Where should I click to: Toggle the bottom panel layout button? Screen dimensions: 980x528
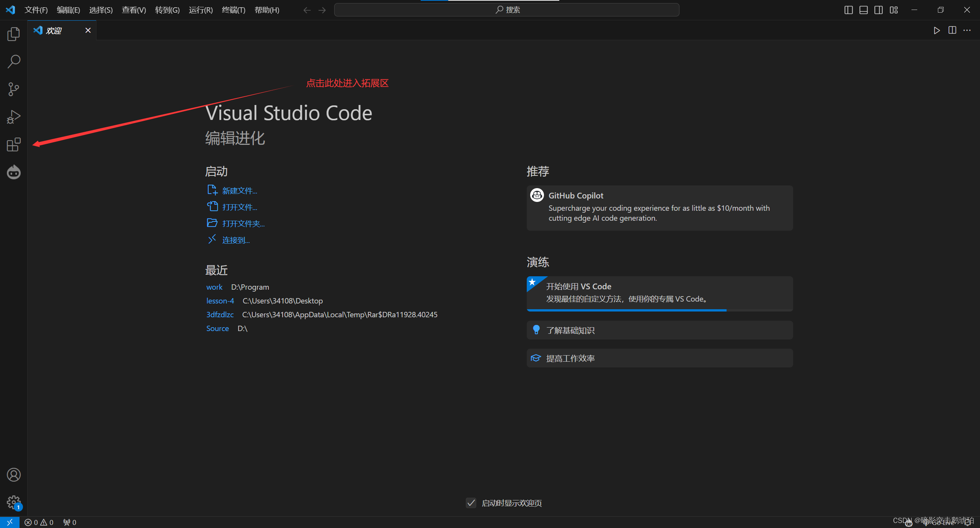(863, 10)
